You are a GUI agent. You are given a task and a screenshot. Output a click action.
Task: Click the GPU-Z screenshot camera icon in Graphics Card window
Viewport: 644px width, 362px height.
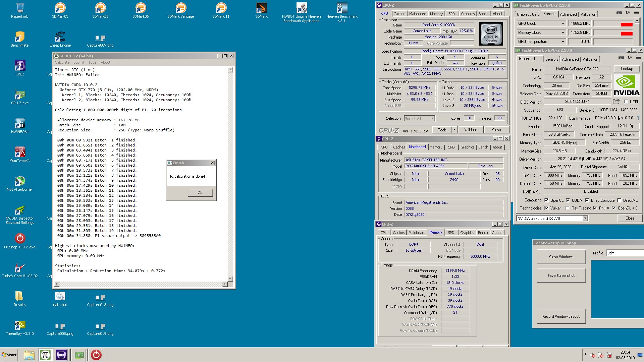(x=621, y=58)
